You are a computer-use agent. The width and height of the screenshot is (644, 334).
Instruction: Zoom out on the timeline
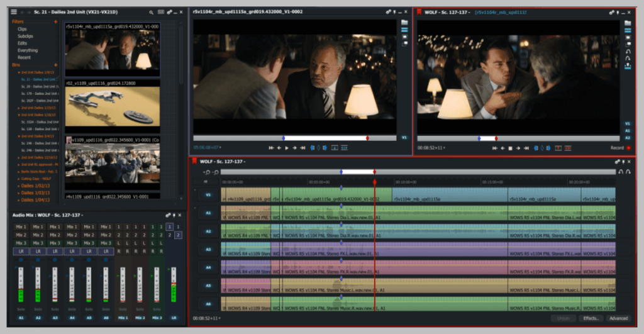216,172
